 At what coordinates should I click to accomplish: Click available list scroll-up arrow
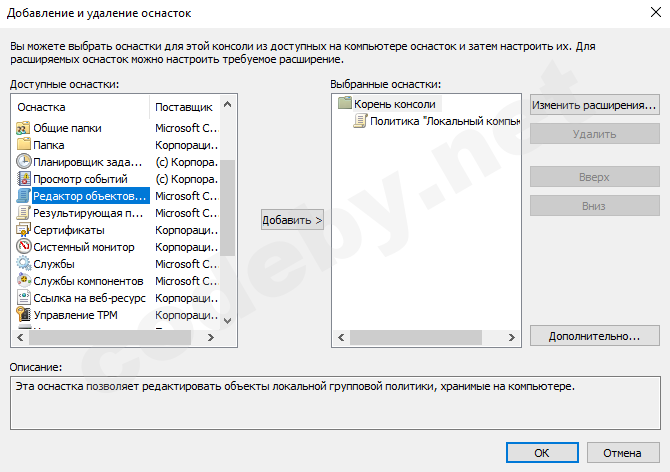(x=228, y=104)
